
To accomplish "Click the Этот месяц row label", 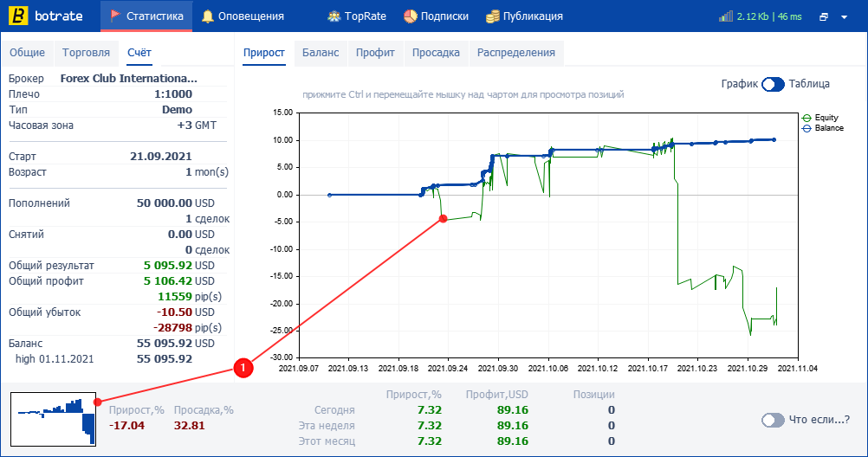I will pos(327,441).
